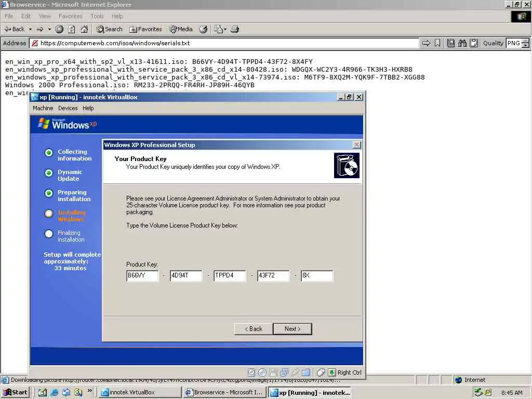532x399 pixels.
Task: Click the Start button on taskbar
Action: (x=15, y=393)
